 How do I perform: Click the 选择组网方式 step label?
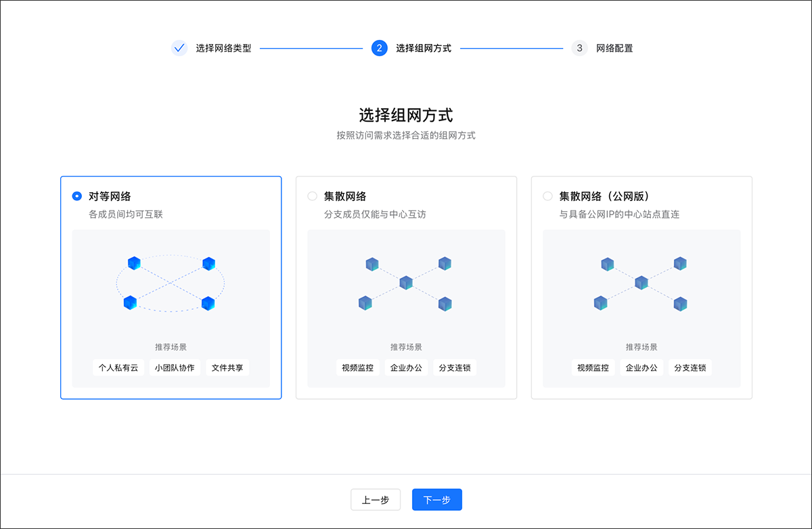tap(424, 49)
